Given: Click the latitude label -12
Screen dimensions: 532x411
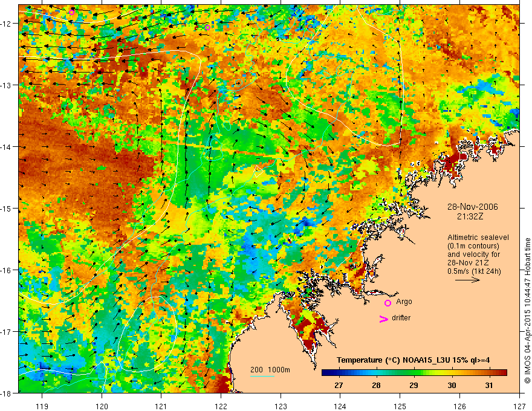Looking at the screenshot, I should (6, 24).
